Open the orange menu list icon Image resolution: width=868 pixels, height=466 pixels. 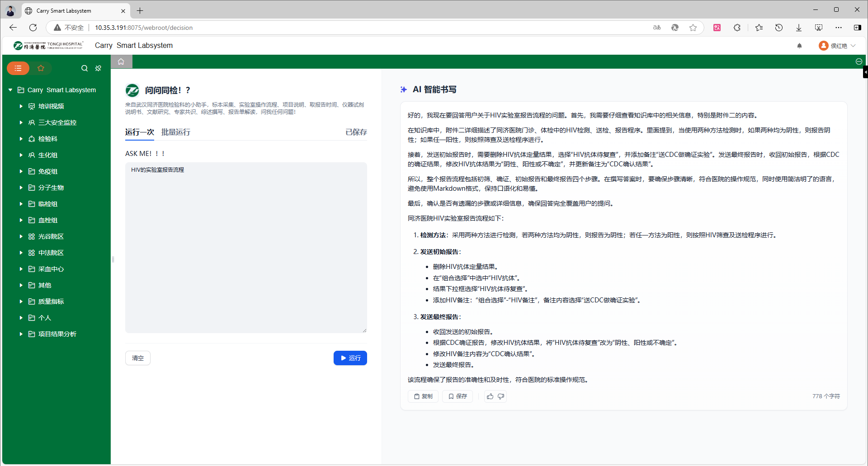pyautogui.click(x=18, y=68)
